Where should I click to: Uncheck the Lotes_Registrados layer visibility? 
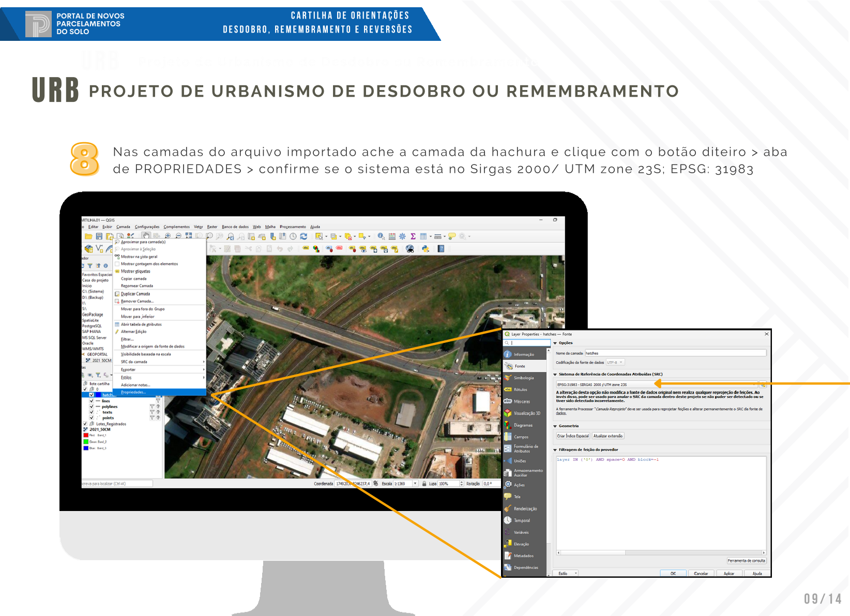pyautogui.click(x=85, y=424)
